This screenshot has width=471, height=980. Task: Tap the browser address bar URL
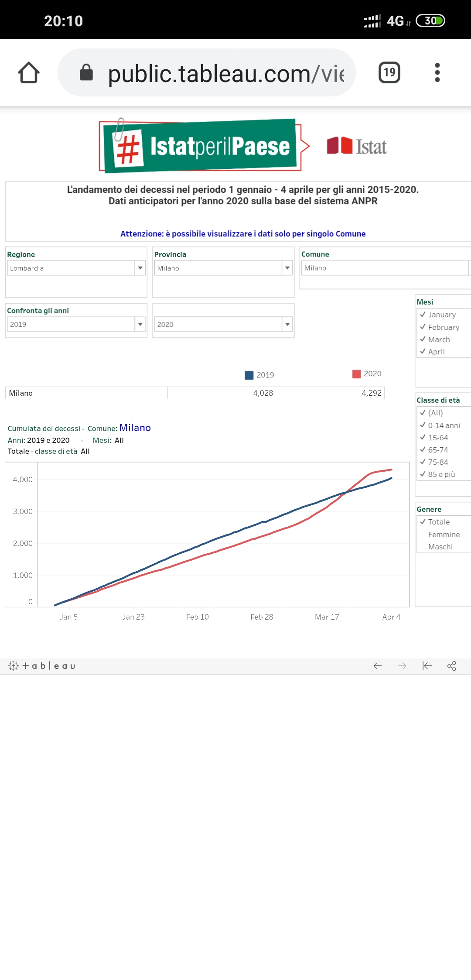click(x=225, y=73)
